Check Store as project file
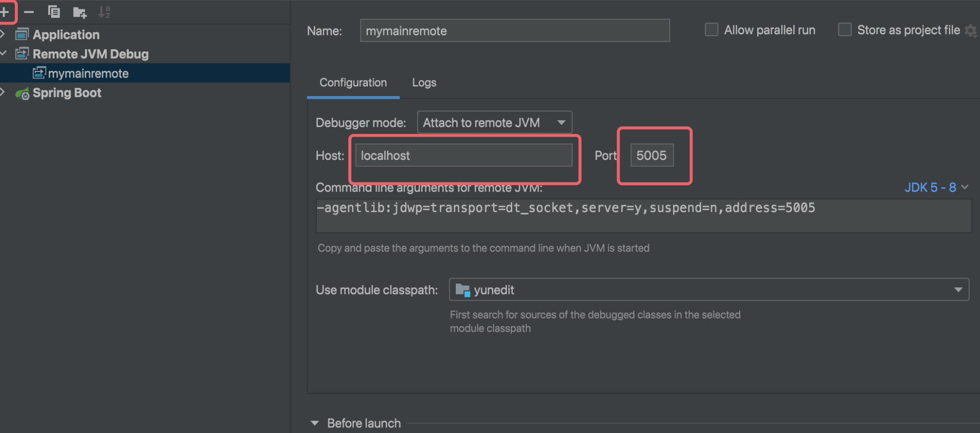This screenshot has width=980, height=433. 844,30
